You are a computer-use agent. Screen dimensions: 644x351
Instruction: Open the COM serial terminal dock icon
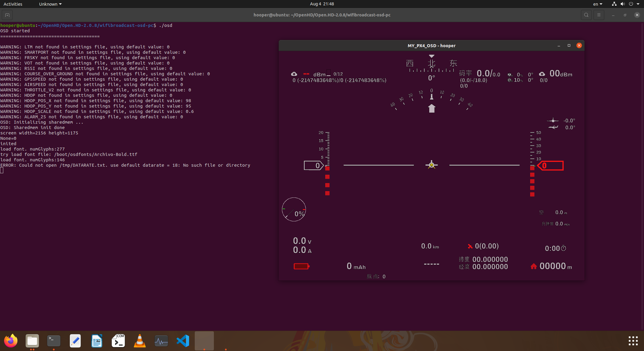[118, 341]
